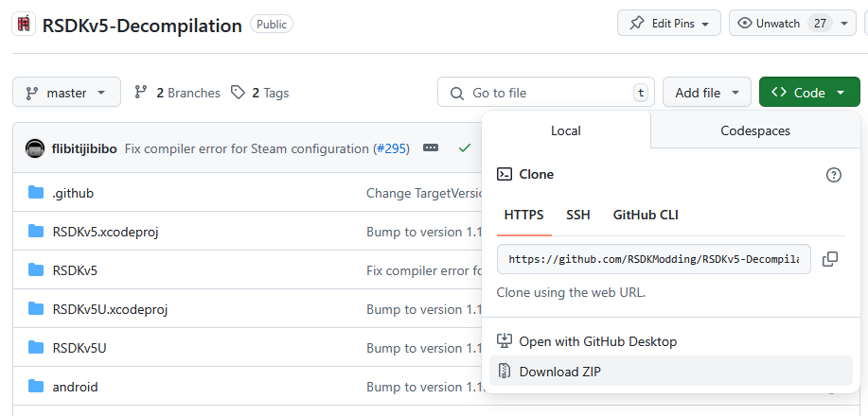This screenshot has width=868, height=416.
Task: Collapse the green Code dropdown
Action: click(x=809, y=93)
